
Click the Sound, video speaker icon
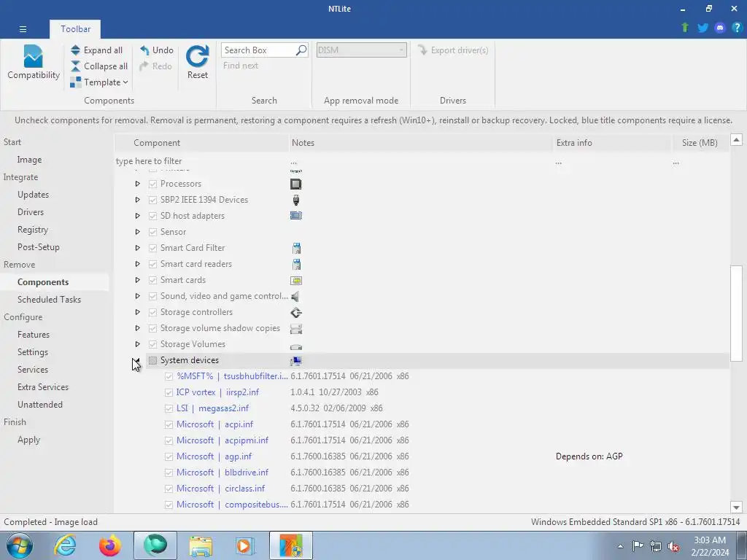tap(295, 297)
